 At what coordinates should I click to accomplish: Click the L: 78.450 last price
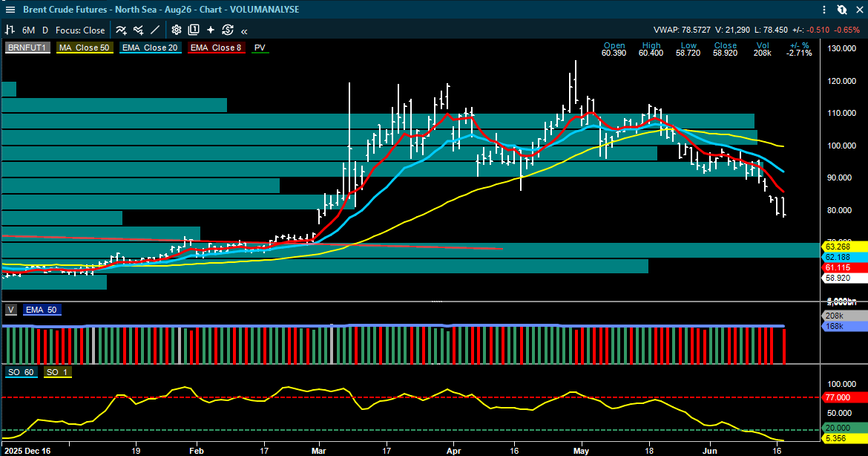point(771,30)
